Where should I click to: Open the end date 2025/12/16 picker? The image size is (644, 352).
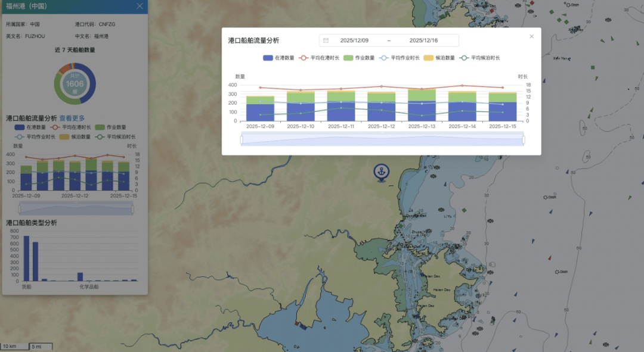(423, 41)
